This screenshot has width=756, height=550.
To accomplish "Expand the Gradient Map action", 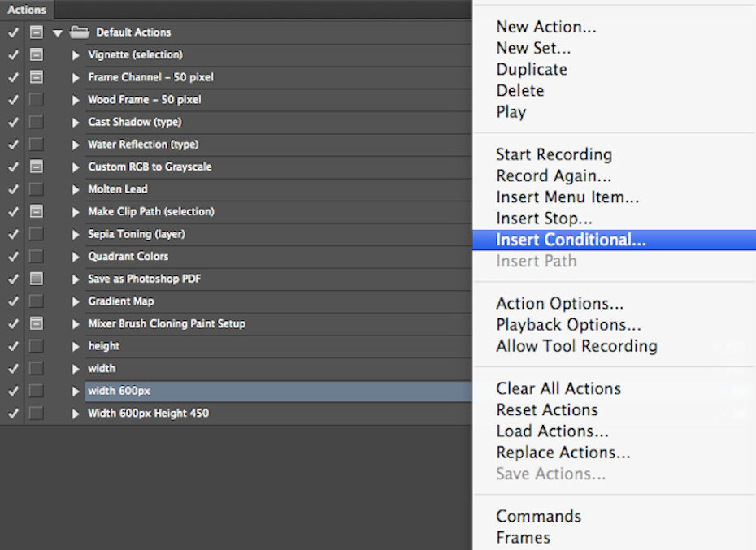I will point(76,301).
